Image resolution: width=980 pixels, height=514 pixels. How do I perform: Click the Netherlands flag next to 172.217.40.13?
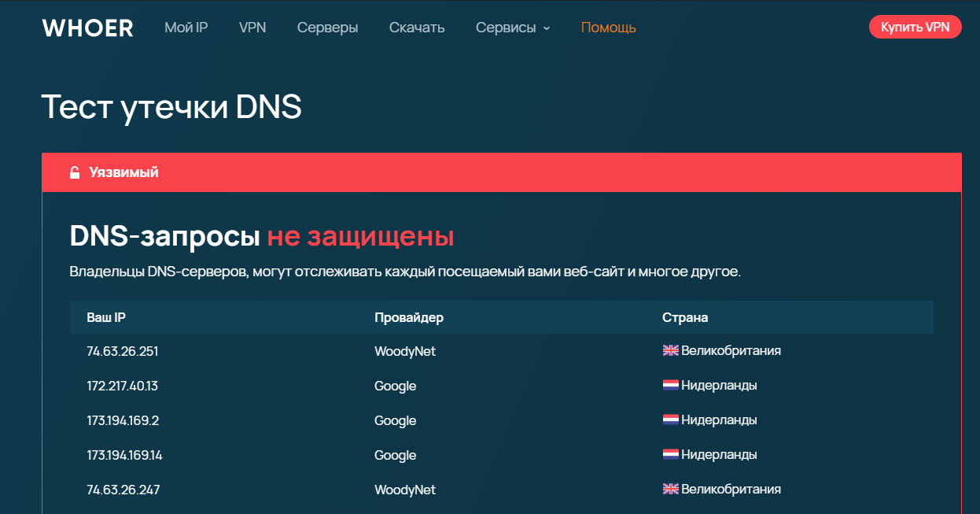click(670, 386)
